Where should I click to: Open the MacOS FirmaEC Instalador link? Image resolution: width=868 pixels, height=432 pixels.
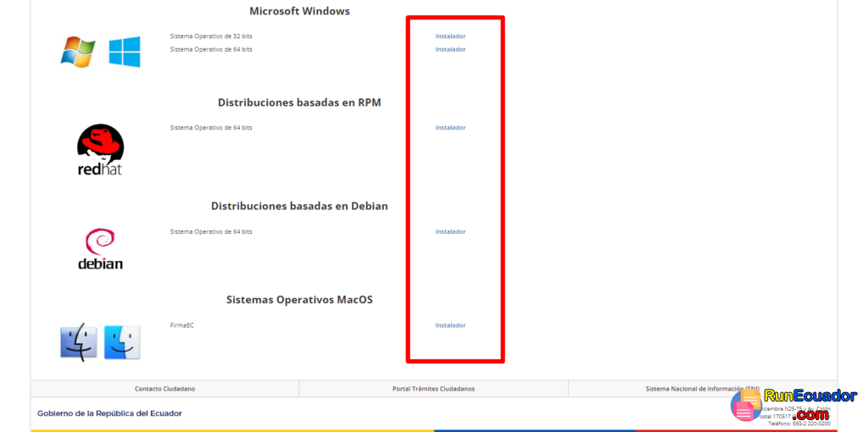[x=451, y=325]
